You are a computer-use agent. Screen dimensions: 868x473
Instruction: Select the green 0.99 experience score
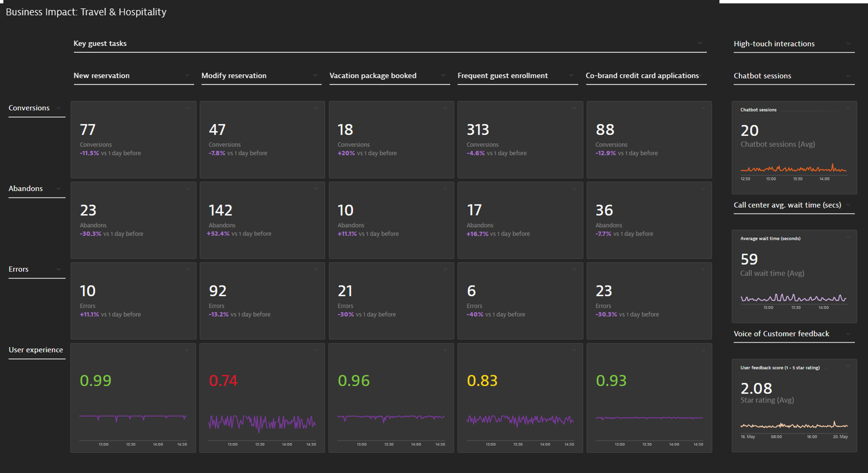click(95, 381)
